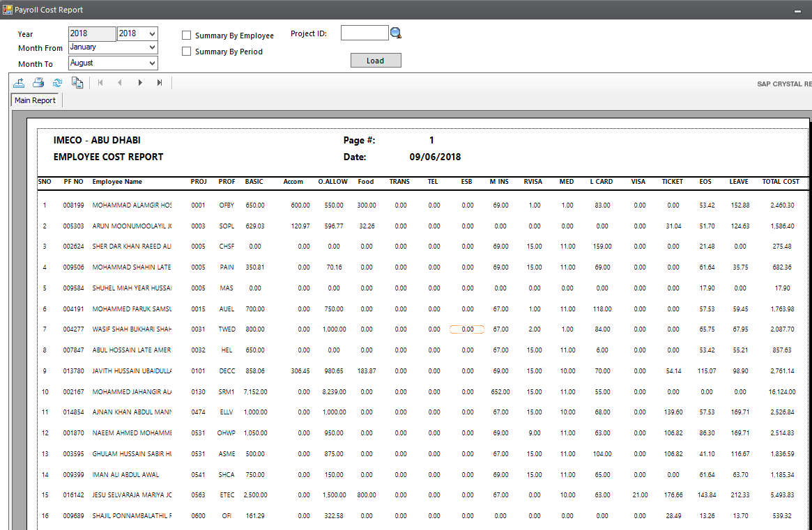Select the highlighted ESB cell in row 7
Image resolution: width=812 pixels, height=530 pixels.
pos(467,329)
